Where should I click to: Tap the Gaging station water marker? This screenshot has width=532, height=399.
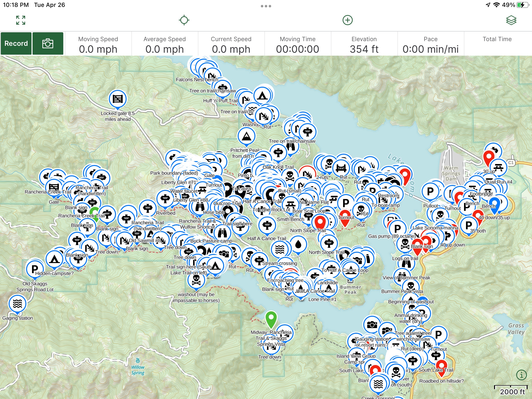[17, 304]
